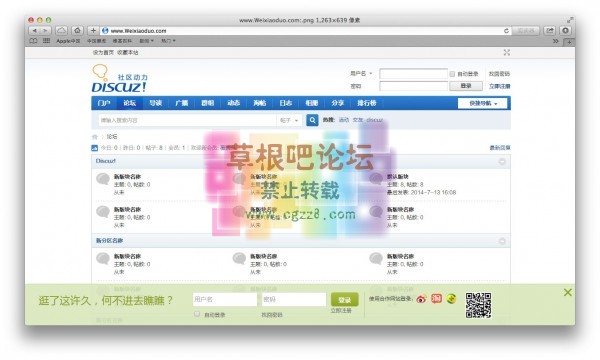
Task: Open the 用户名 login type dropdown
Action: 361,73
